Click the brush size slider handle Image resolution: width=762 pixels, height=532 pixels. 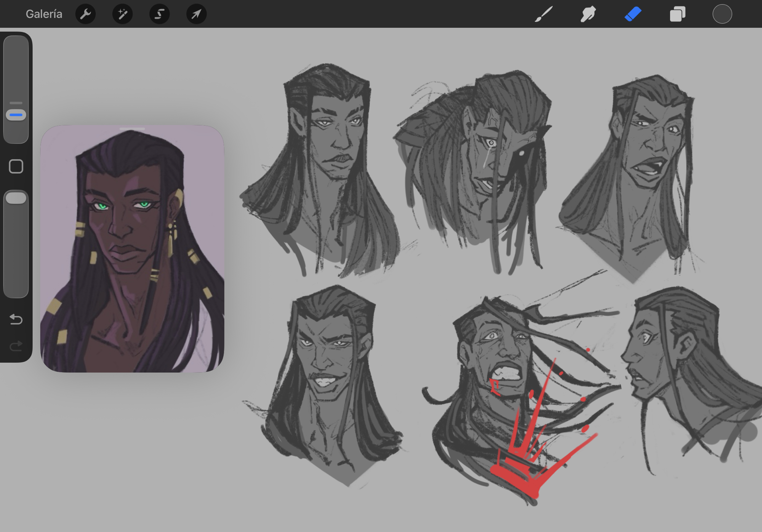[16, 115]
